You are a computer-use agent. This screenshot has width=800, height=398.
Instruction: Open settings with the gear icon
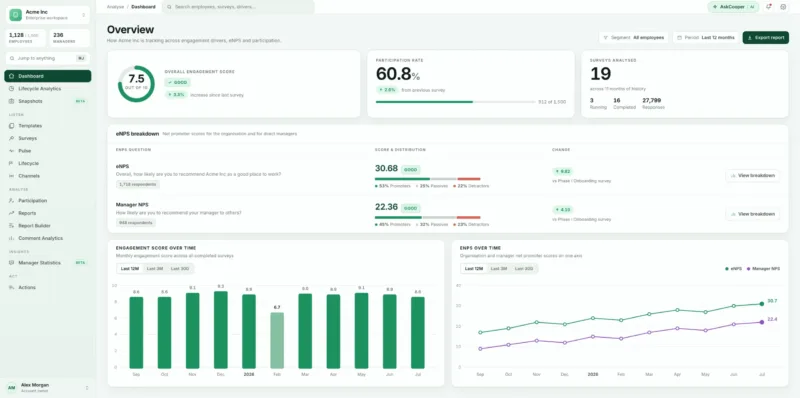(x=783, y=7)
